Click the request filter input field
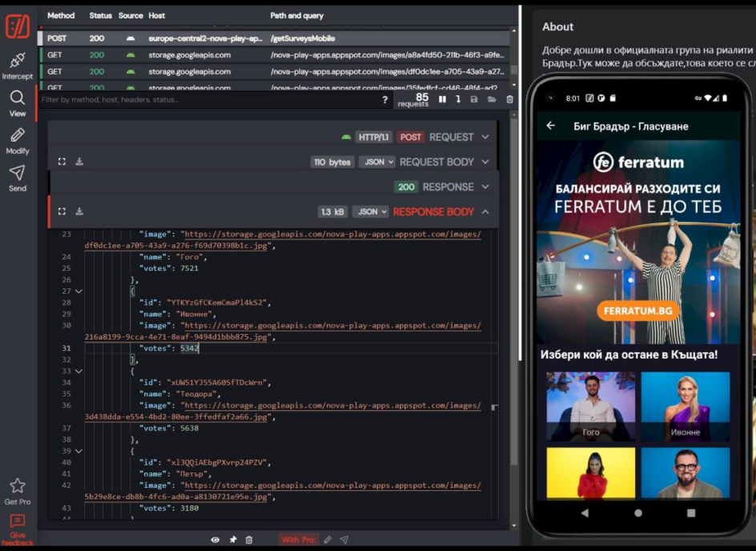756x551 pixels. 208,100
